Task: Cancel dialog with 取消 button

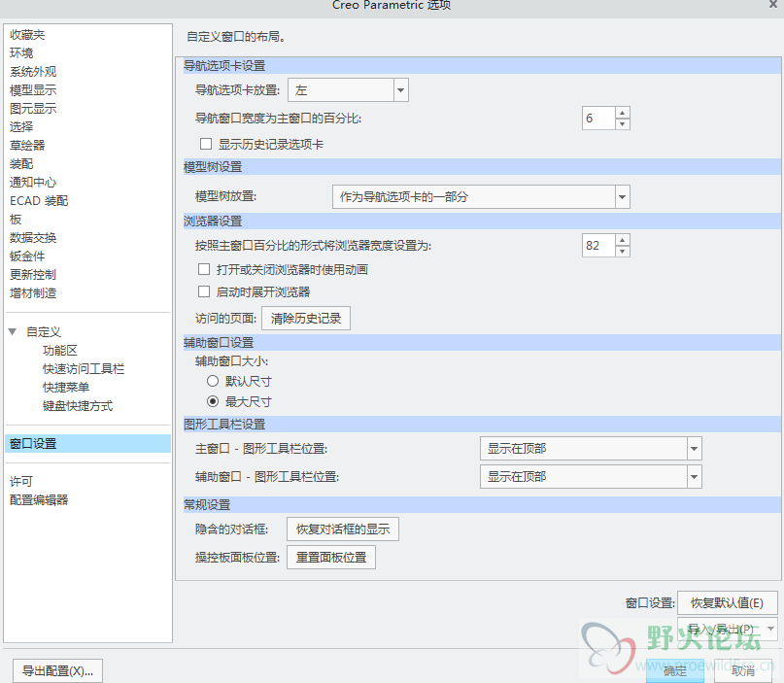Action: pyautogui.click(x=743, y=671)
